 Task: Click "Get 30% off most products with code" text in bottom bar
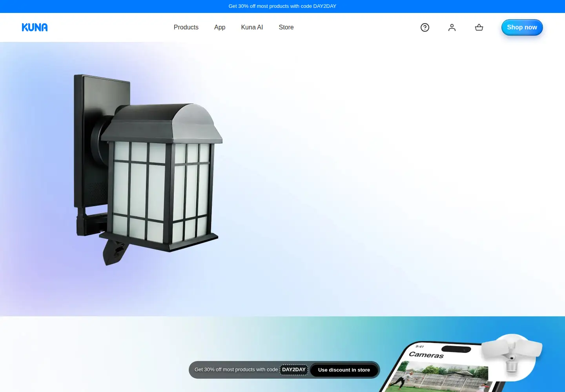236,370
